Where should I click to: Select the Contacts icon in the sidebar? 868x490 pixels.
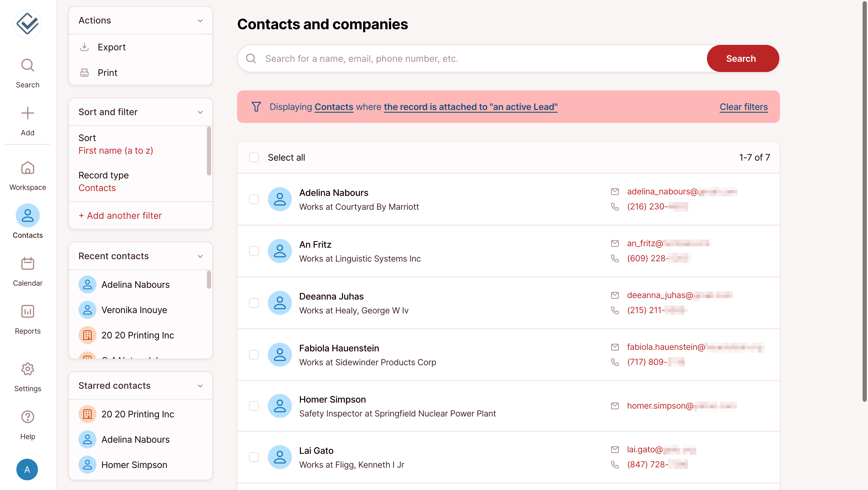coord(28,215)
